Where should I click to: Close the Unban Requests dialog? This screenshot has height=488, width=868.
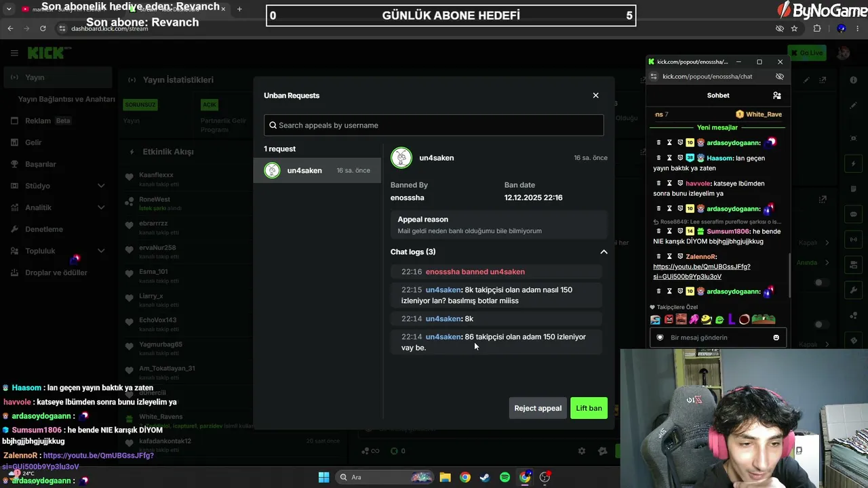595,96
